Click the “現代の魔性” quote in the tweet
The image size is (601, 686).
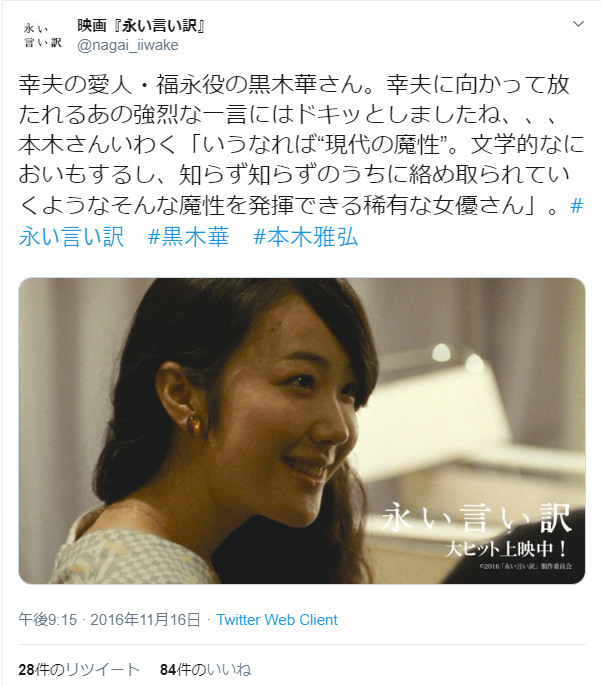pos(384,145)
